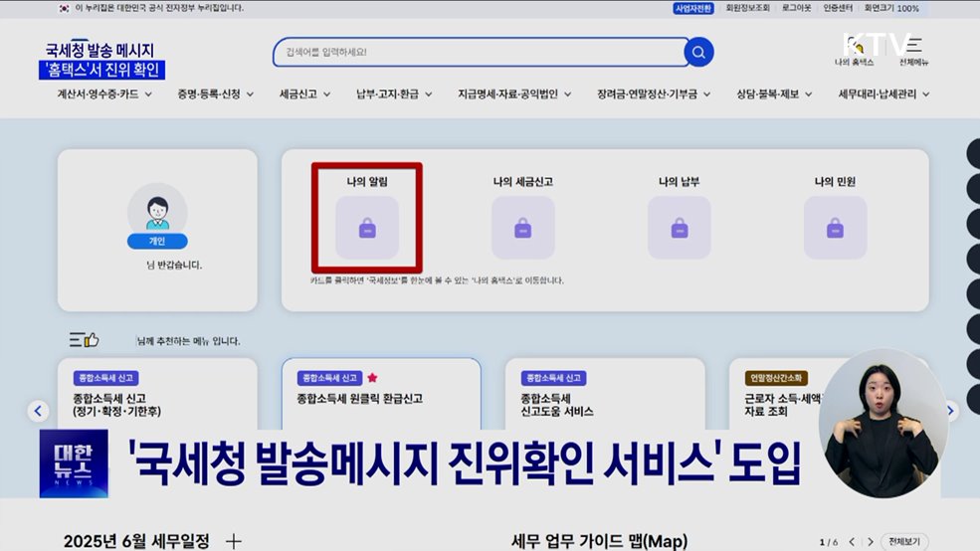The image size is (980, 551).
Task: Click '2025년 6월 세무일정' heading
Action: pos(136,541)
